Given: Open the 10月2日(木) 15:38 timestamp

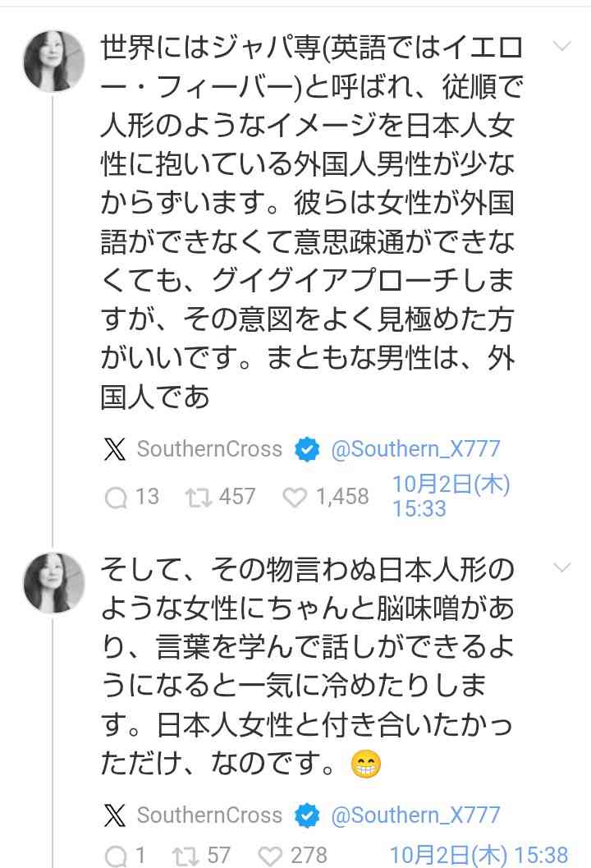Looking at the screenshot, I should point(479,855).
